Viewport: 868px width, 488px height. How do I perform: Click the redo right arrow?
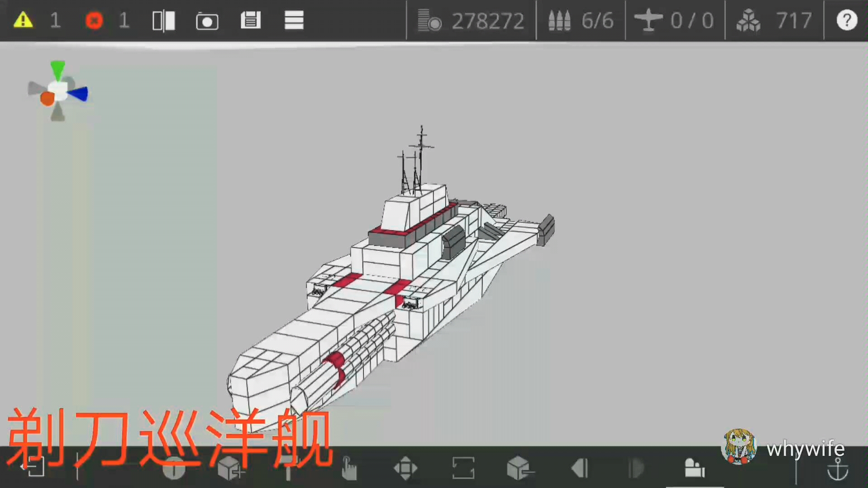pyautogui.click(x=636, y=468)
